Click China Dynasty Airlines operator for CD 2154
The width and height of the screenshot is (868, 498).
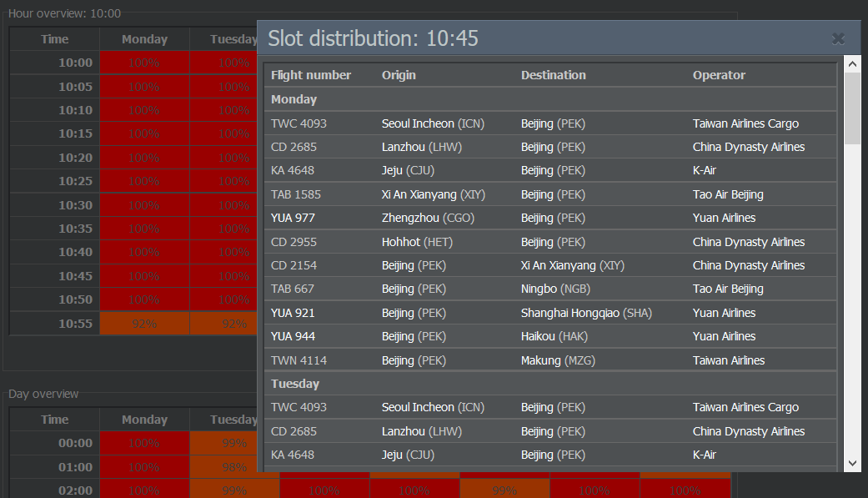point(749,265)
